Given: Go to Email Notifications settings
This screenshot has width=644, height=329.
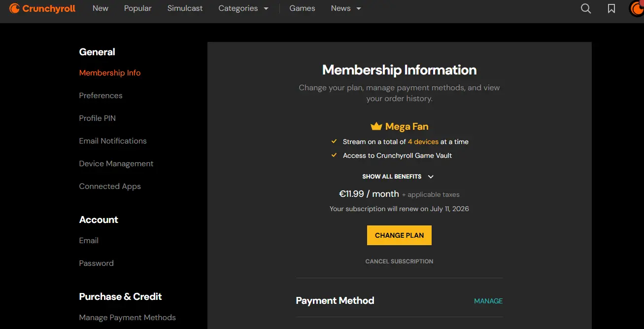Looking at the screenshot, I should [113, 141].
